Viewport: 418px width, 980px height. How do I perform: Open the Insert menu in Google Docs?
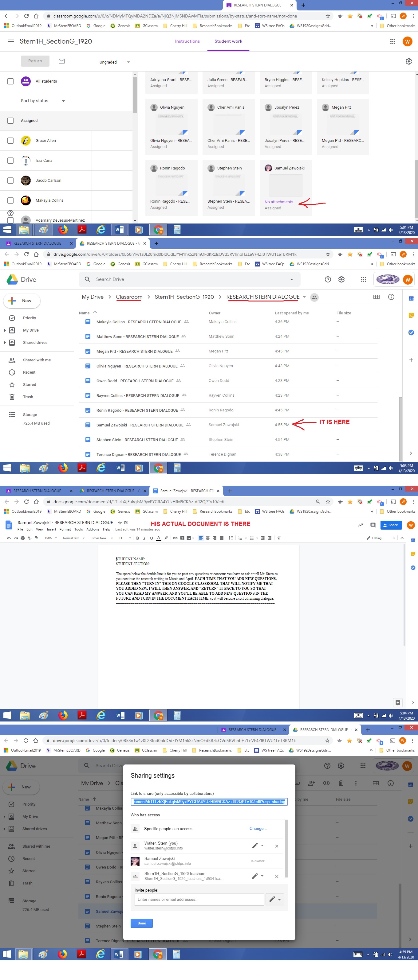[51, 530]
